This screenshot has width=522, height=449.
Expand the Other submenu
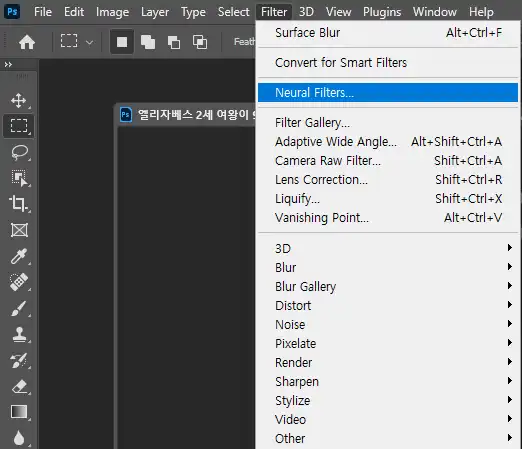click(x=388, y=438)
